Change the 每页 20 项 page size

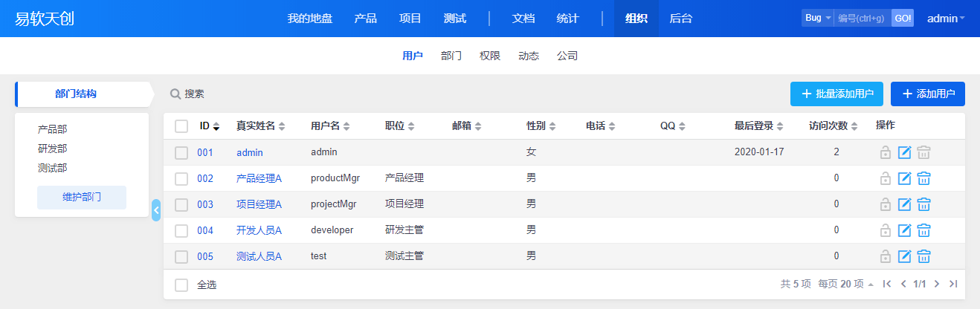pos(846,284)
